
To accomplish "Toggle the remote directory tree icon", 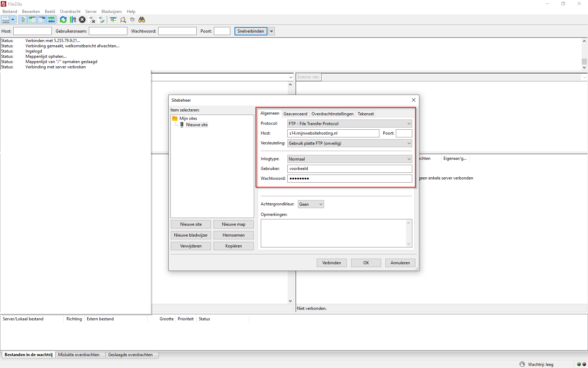I will (42, 20).
